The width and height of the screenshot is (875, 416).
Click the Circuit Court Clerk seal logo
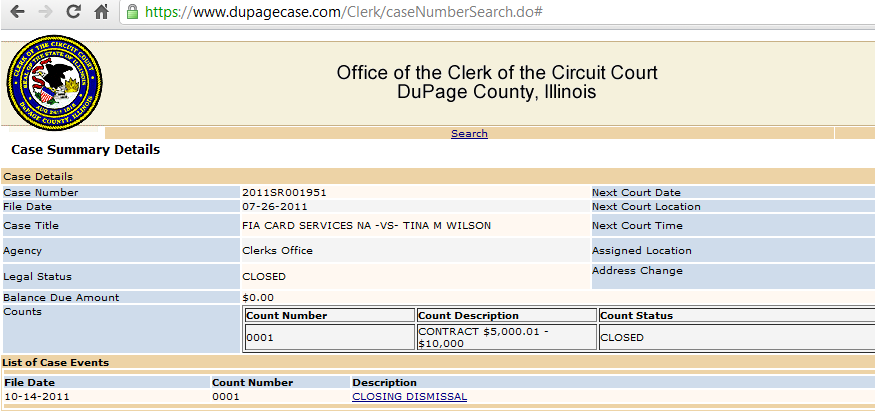(x=55, y=83)
